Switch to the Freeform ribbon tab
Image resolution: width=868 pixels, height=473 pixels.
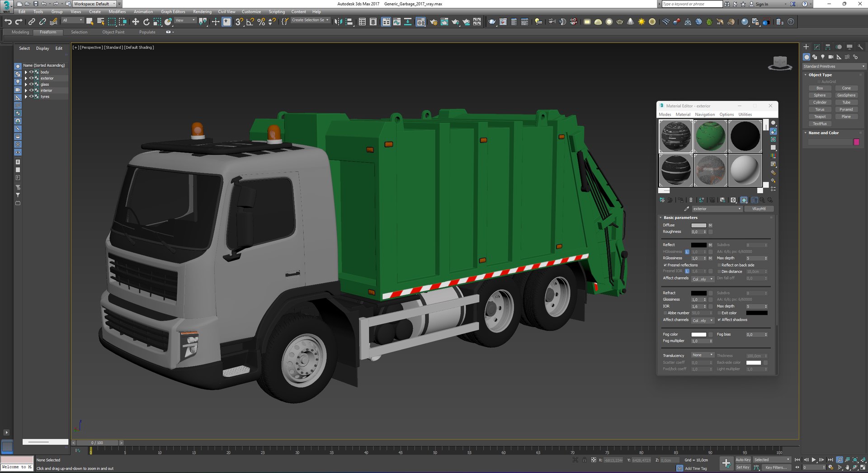pyautogui.click(x=48, y=32)
